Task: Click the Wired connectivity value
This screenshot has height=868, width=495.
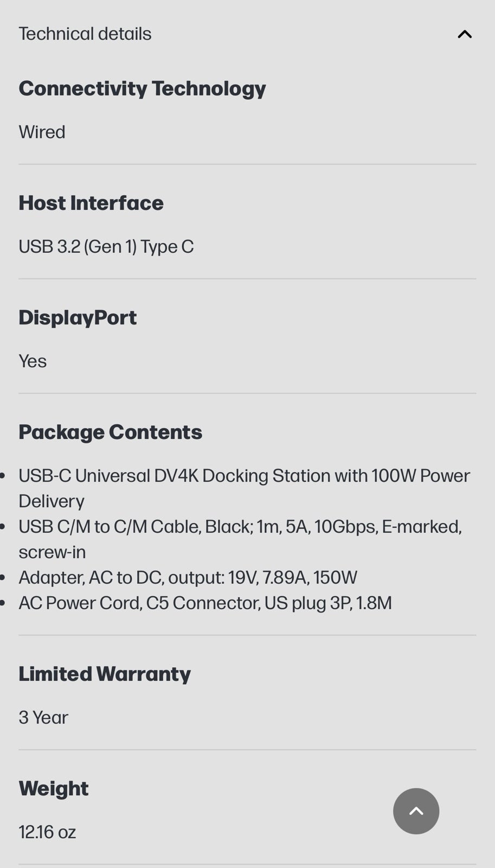Action: pyautogui.click(x=42, y=132)
